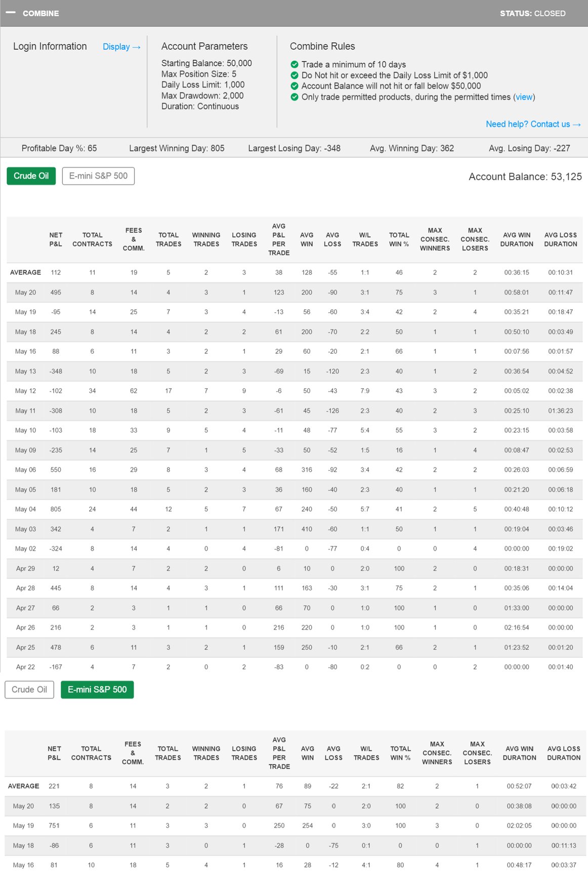Click the STATUS: CLOSED label in header

(532, 13)
